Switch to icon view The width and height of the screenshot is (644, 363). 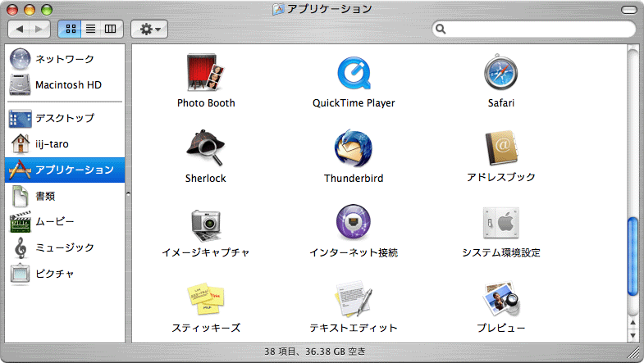71,29
